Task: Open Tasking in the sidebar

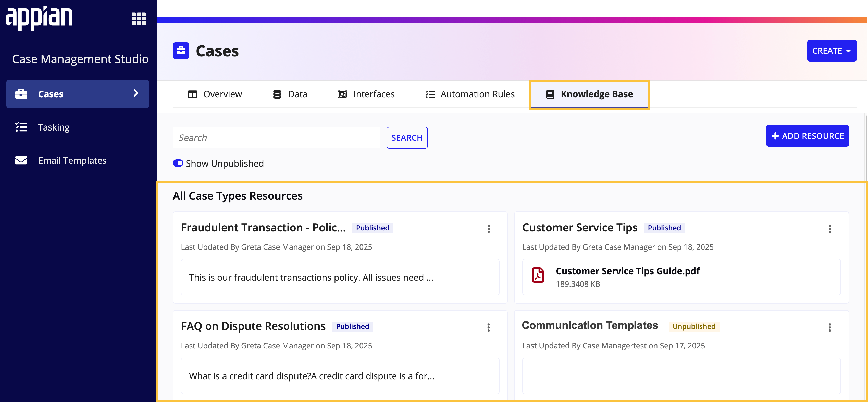Action: click(x=78, y=127)
